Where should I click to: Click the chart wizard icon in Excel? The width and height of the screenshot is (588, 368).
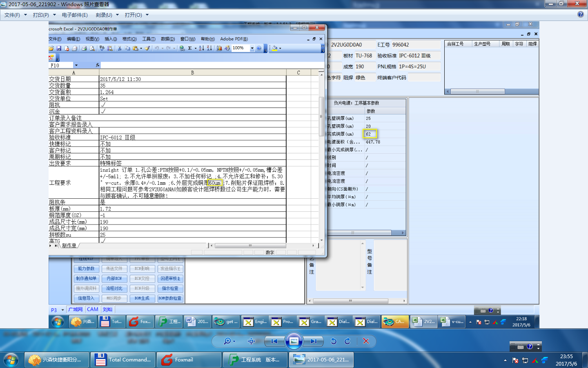pos(219,48)
